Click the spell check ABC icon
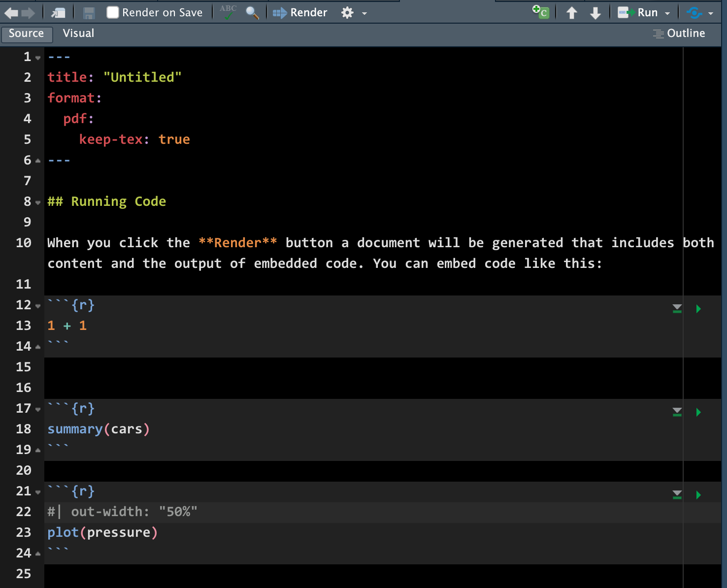This screenshot has height=588, width=727. [228, 12]
